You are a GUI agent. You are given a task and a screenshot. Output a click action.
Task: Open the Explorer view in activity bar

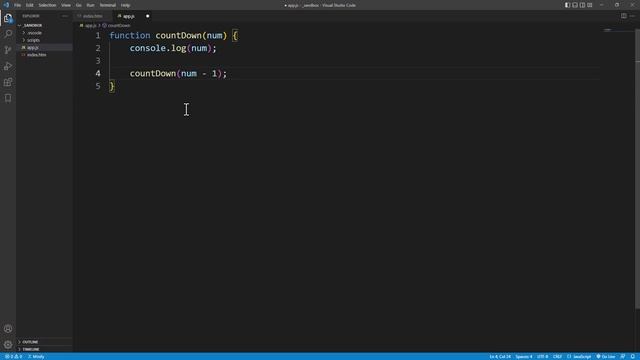[x=8, y=18]
